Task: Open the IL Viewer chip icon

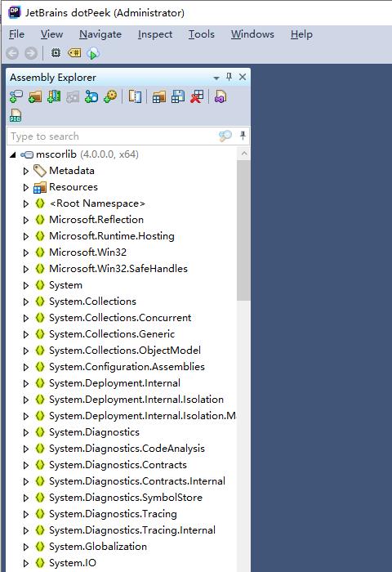Action: click(56, 53)
